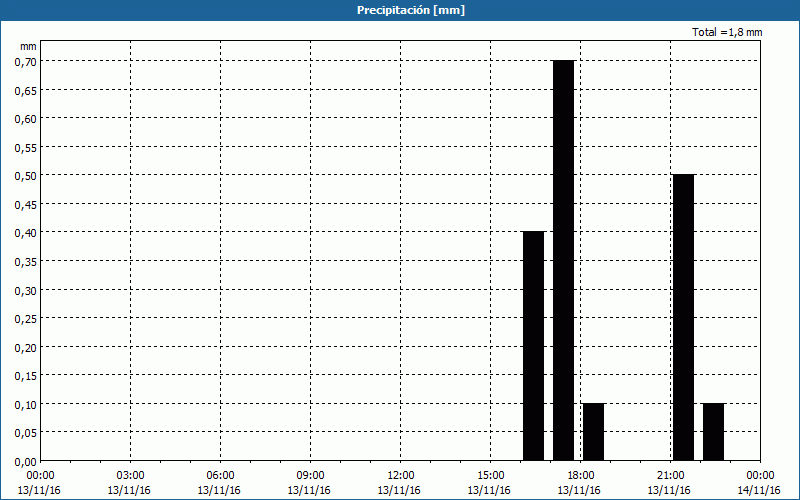Click the 0,40 y-axis label
The width and height of the screenshot is (800, 500).
click(25, 233)
